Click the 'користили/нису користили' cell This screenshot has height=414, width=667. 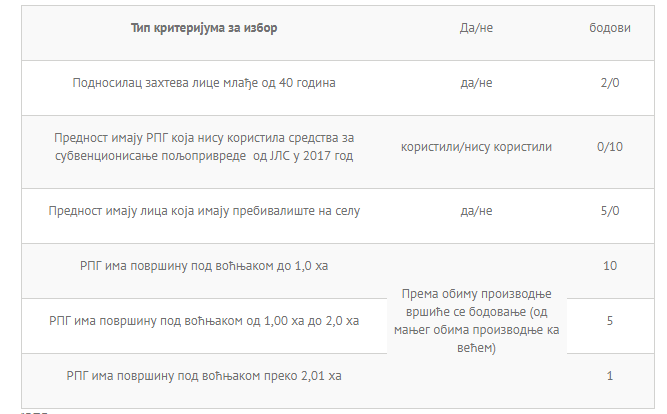tap(476, 146)
